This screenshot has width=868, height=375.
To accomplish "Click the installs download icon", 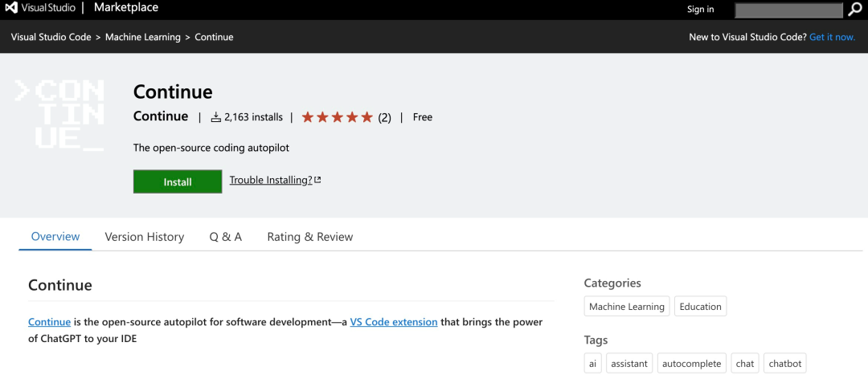I will (x=216, y=117).
